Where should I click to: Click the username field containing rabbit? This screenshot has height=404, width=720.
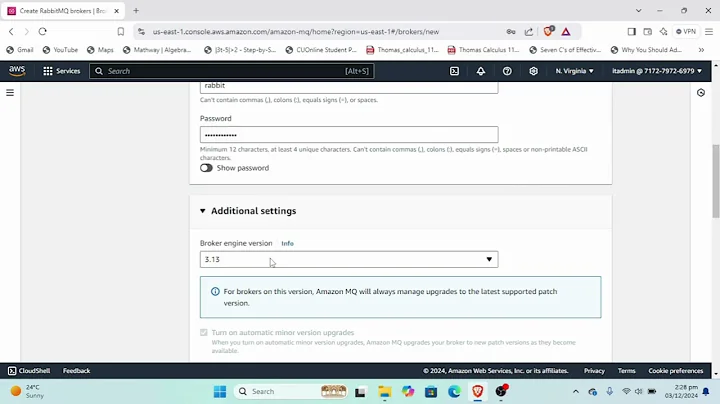(x=349, y=86)
